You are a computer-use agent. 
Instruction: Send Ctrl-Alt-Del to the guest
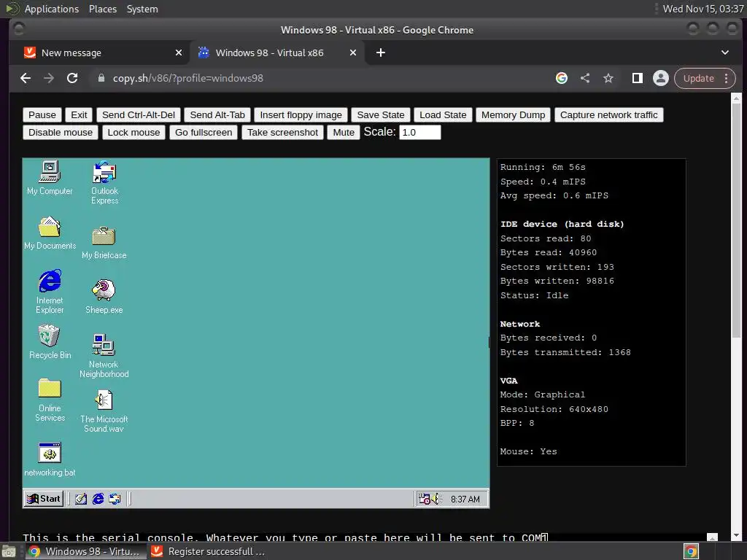139,114
